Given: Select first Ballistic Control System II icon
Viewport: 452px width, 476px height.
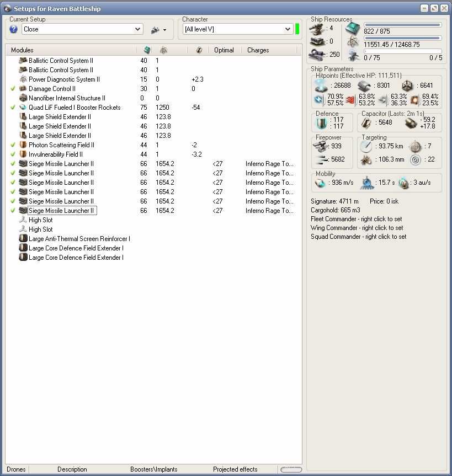Looking at the screenshot, I should pyautogui.click(x=23, y=61).
